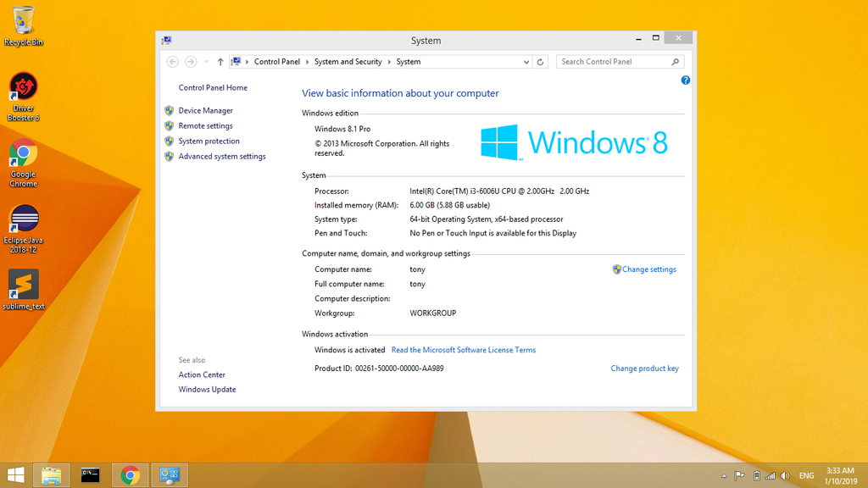Select the installed memory 6.00 GB text
This screenshot has width=868, height=488.
449,205
